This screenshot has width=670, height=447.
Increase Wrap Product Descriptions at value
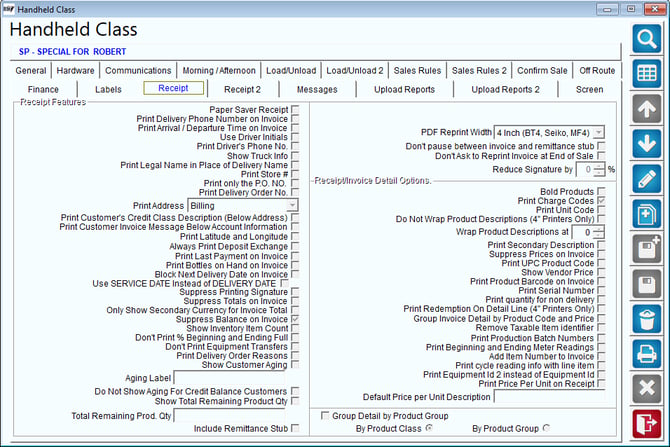[599, 229]
